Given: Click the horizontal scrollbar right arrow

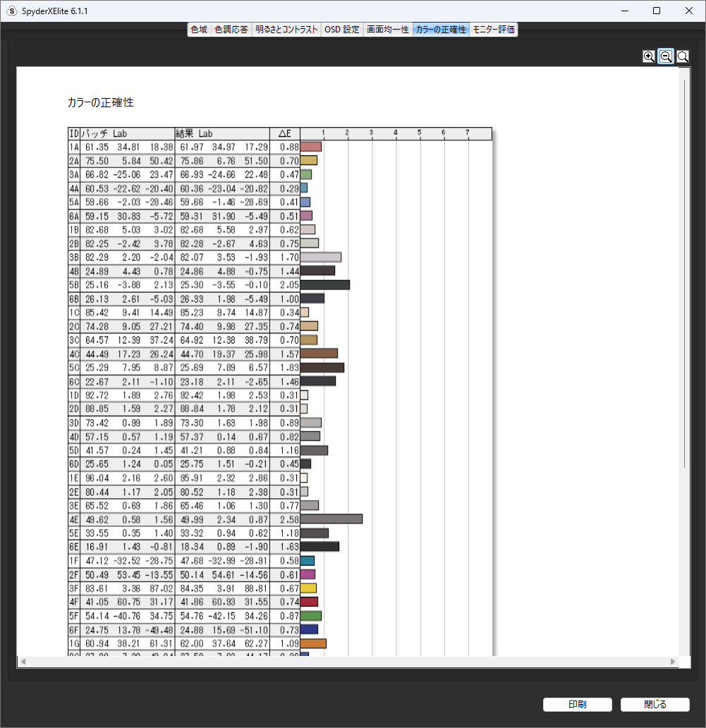Looking at the screenshot, I should (674, 662).
